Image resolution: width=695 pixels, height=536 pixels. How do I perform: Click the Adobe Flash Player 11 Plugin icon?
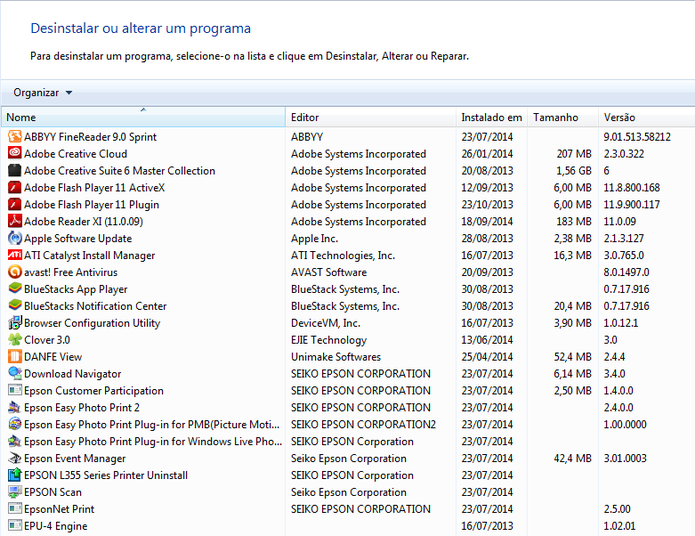tap(15, 204)
